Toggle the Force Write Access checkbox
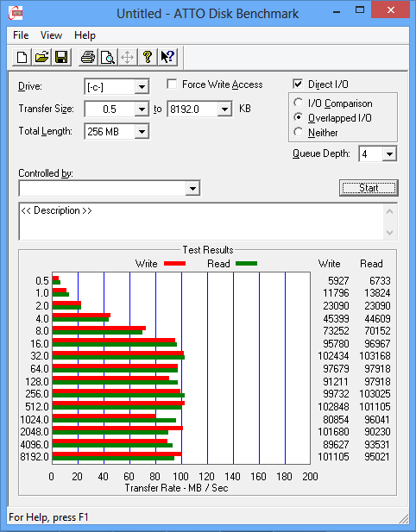 point(172,84)
